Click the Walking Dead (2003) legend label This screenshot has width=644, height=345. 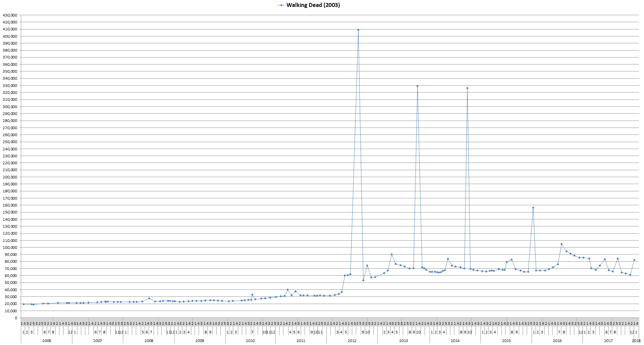(313, 5)
